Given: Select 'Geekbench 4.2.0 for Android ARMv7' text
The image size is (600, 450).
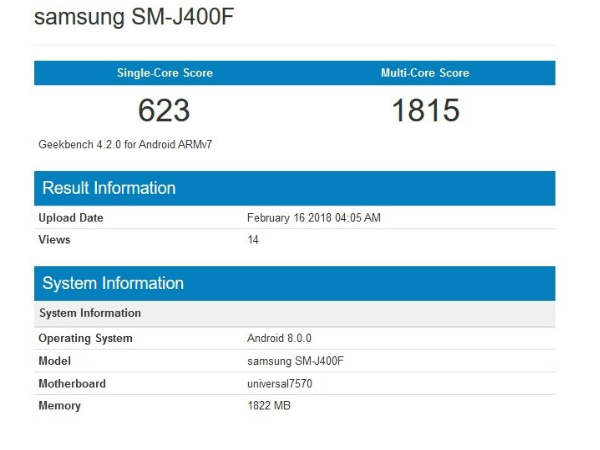Looking at the screenshot, I should click(x=125, y=145).
